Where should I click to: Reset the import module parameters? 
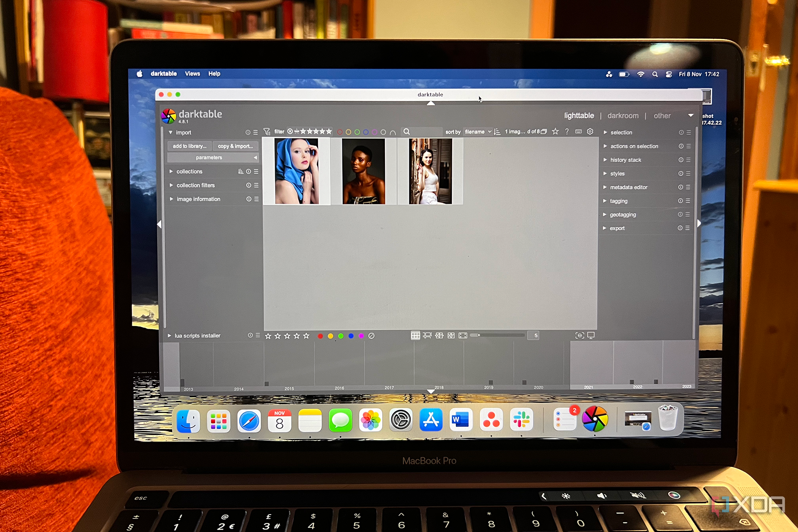248,133
